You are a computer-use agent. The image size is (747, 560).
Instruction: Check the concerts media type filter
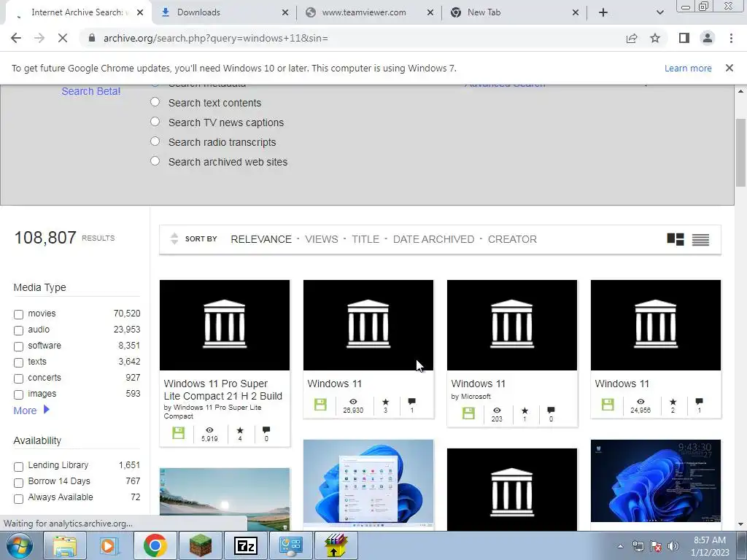(x=18, y=378)
